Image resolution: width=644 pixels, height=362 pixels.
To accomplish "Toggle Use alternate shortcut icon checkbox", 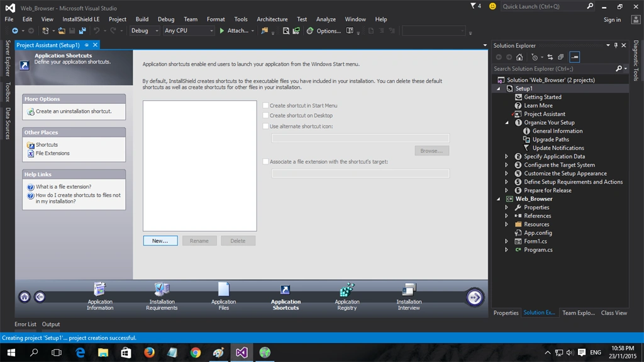I will [x=266, y=127].
